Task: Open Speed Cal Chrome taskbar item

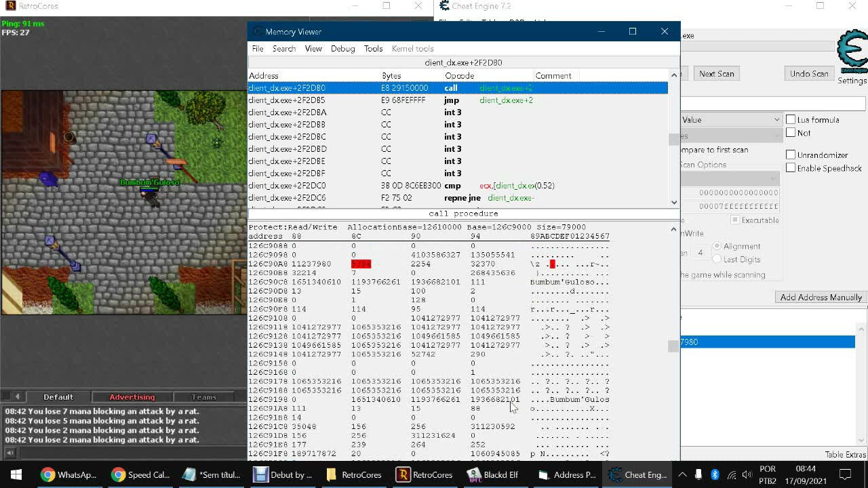Action: tap(140, 474)
